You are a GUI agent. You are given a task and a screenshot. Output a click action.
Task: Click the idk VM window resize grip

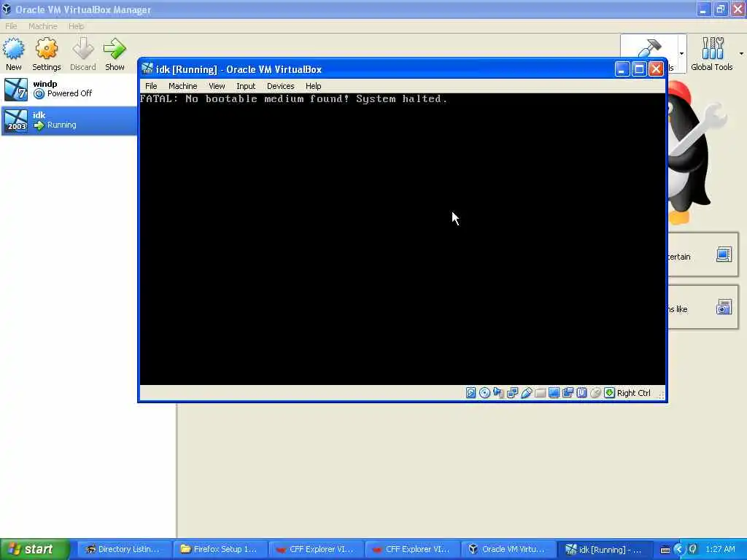click(x=661, y=394)
